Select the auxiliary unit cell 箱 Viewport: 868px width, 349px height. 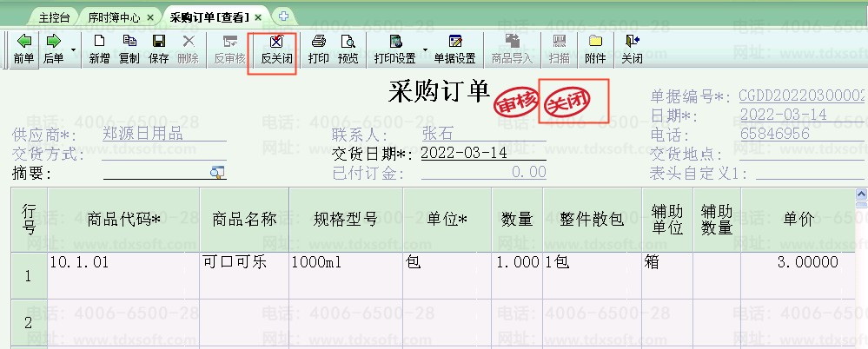click(667, 276)
